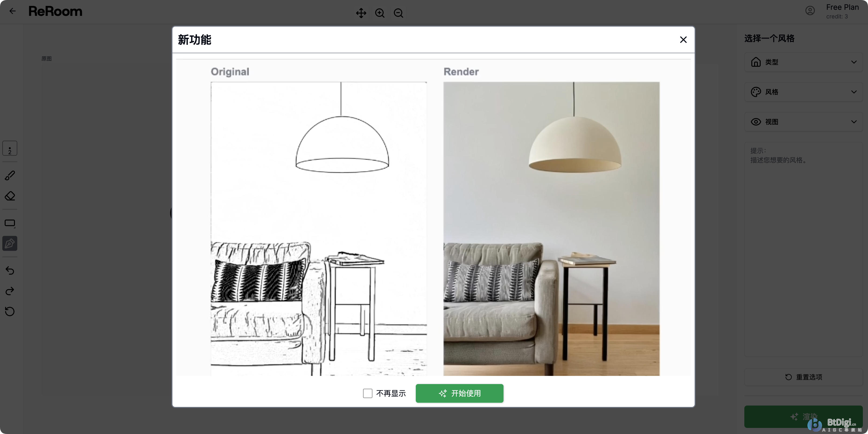This screenshot has width=868, height=434.
Task: Select the move/pan tool icon
Action: pos(361,13)
